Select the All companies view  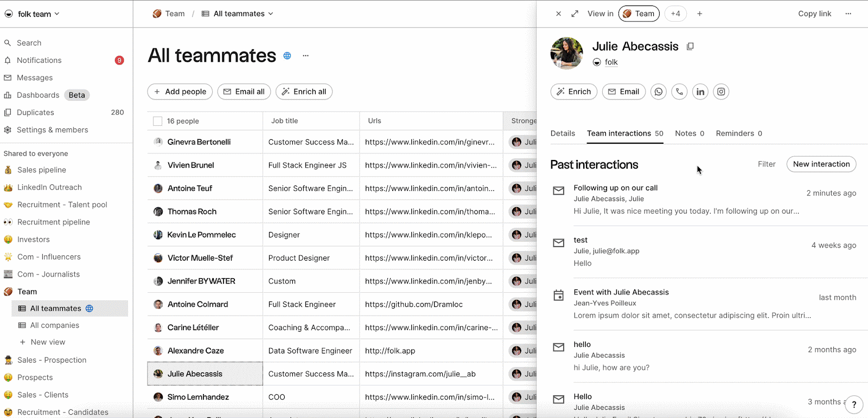coord(55,325)
